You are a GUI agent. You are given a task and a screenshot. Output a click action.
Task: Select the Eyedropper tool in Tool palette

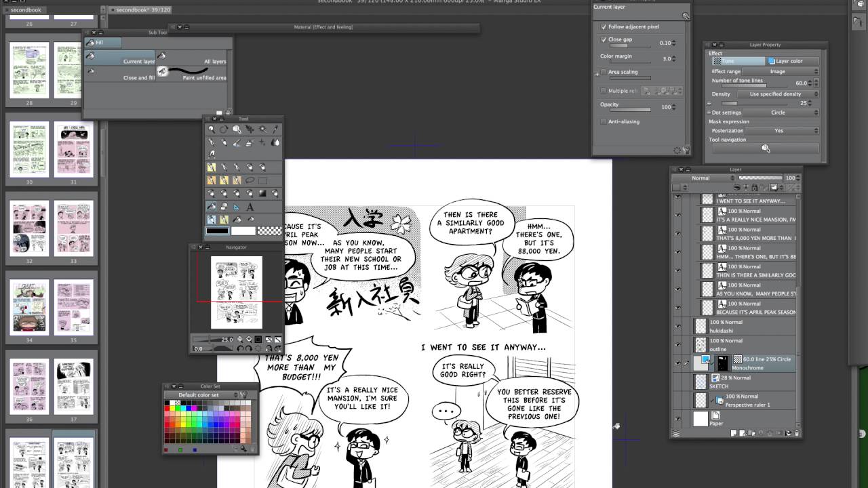275,129
